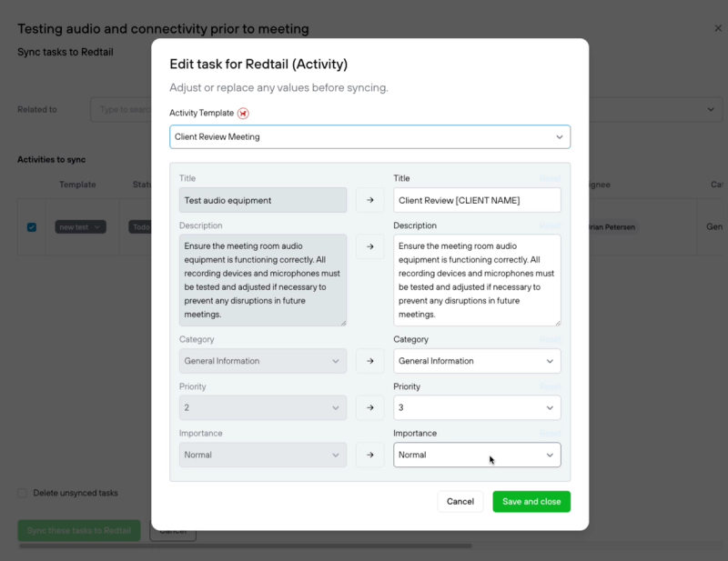
Task: Click the Priority copy arrow button
Action: pos(370,407)
